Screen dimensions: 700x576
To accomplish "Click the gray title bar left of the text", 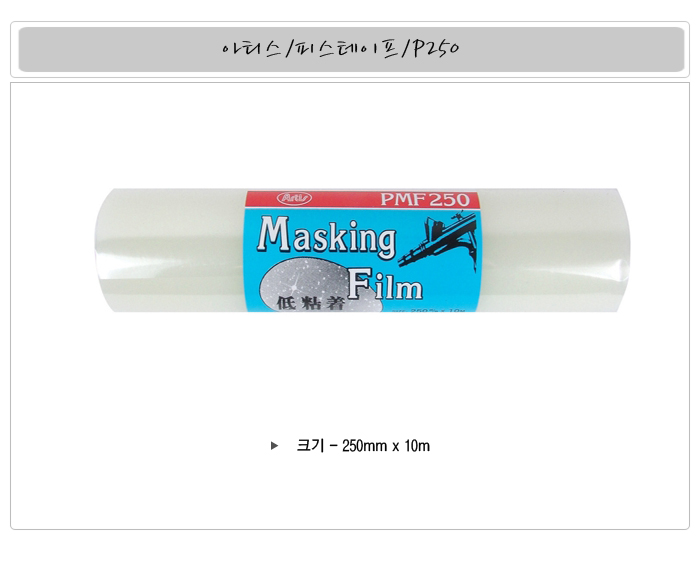I will (120, 49).
